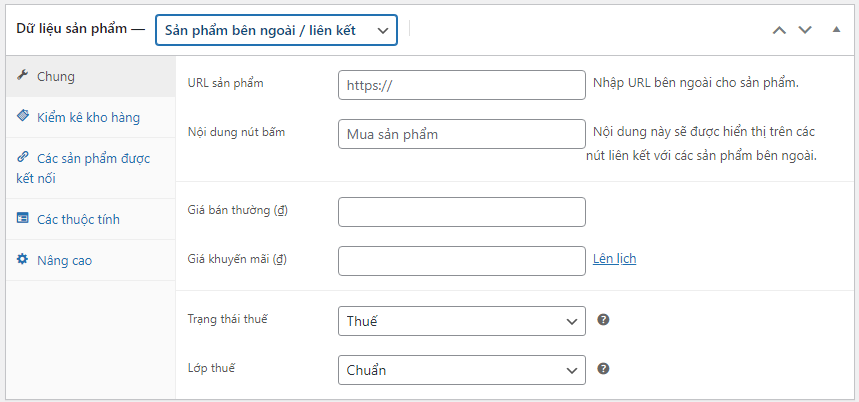Click the Lên lịch link
The height and width of the screenshot is (402, 859).
tap(614, 259)
